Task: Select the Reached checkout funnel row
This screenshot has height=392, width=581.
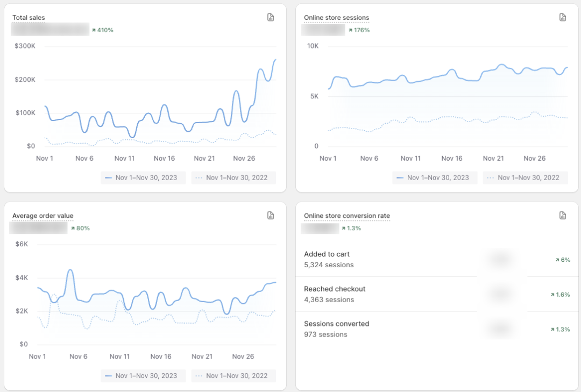Action: 334,294
